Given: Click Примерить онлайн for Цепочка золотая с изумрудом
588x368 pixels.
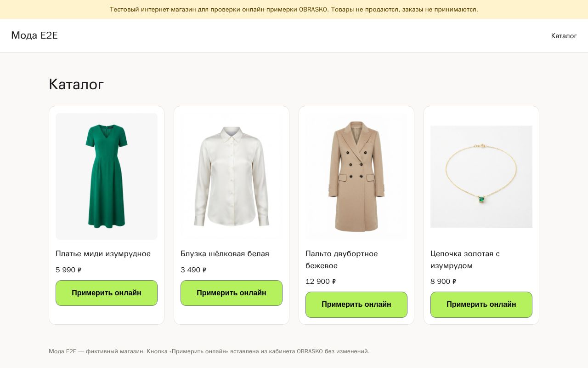Looking at the screenshot, I should [x=481, y=305].
